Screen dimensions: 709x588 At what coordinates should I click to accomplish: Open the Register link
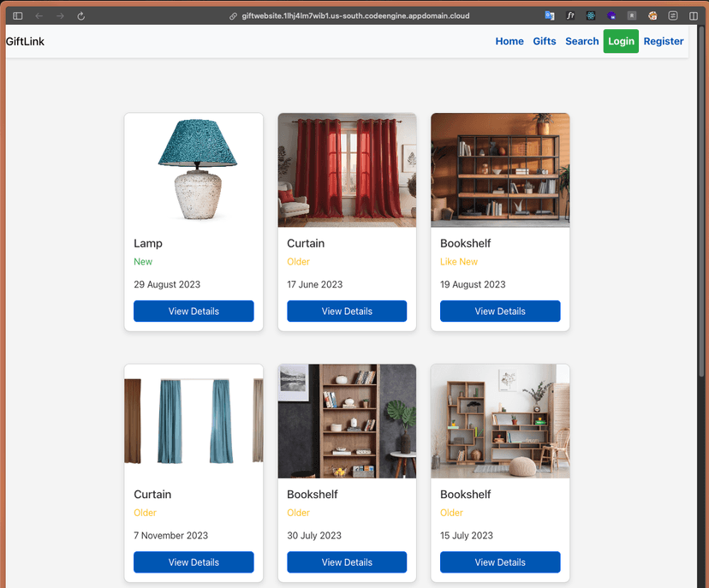coord(664,41)
